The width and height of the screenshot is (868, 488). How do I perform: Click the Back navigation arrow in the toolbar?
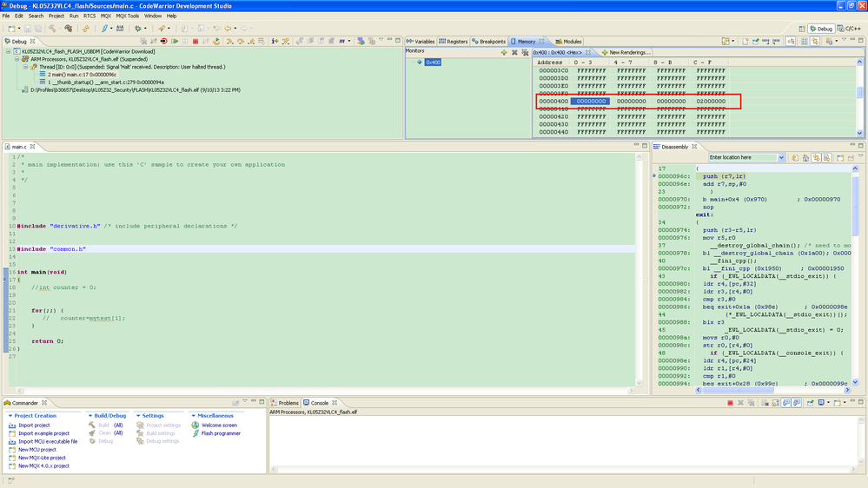(x=228, y=28)
